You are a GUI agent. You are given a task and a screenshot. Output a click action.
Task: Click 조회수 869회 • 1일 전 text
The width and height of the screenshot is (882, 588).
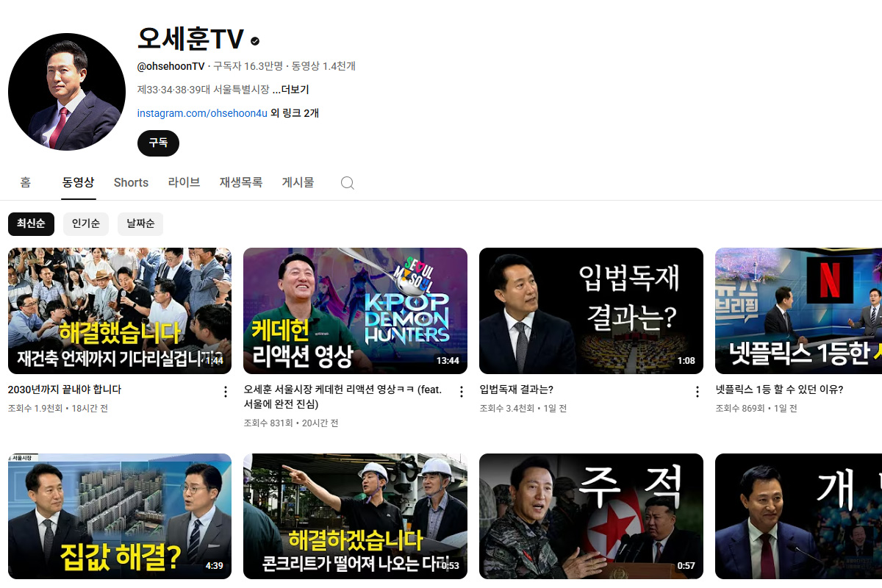[755, 408]
